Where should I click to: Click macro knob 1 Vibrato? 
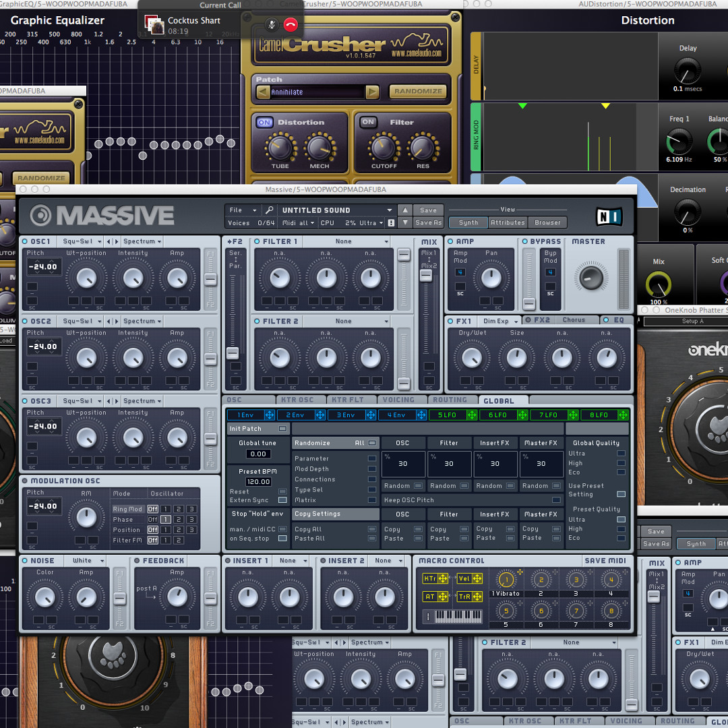pos(506,580)
